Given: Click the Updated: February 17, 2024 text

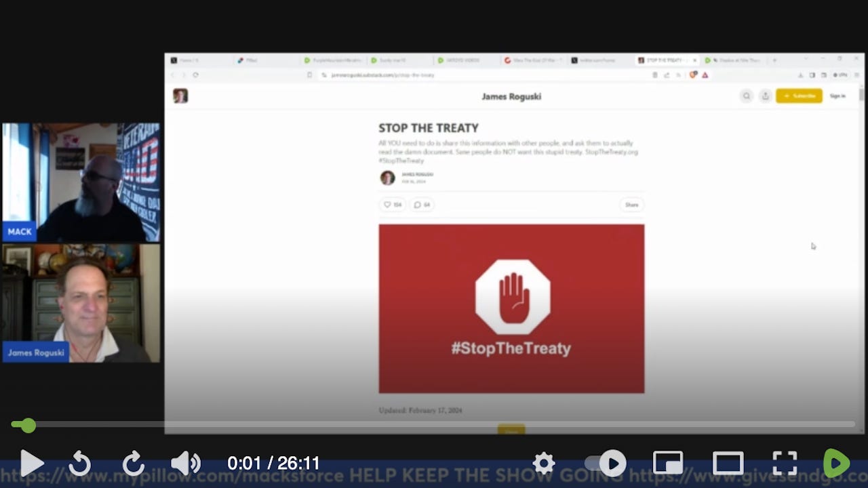Looking at the screenshot, I should pos(420,410).
